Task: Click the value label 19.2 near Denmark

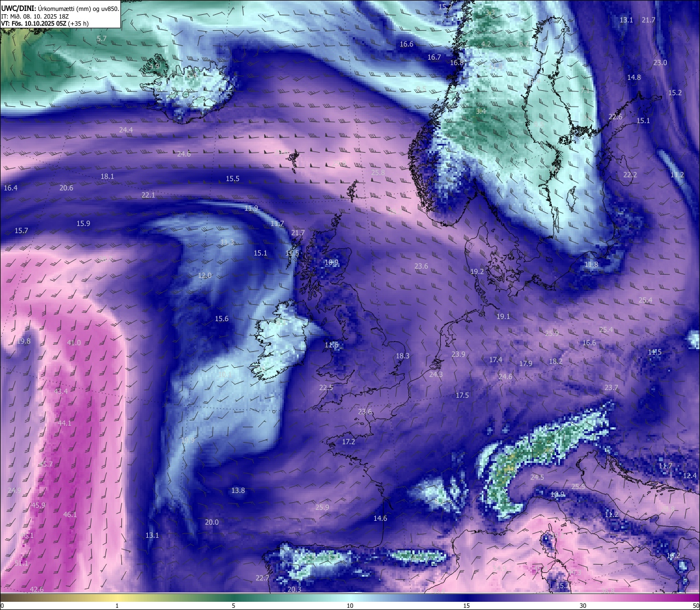Action: (x=477, y=271)
